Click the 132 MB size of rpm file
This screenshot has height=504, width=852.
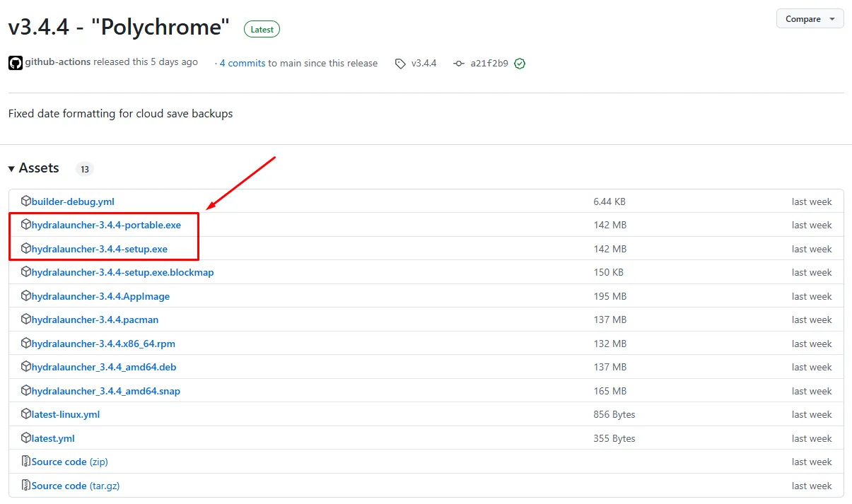610,344
